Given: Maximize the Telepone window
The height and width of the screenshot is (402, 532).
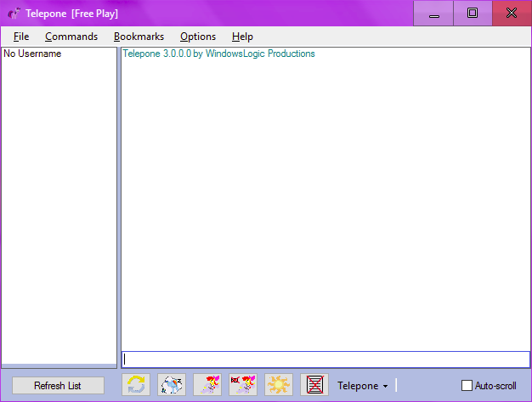Looking at the screenshot, I should tap(473, 14).
